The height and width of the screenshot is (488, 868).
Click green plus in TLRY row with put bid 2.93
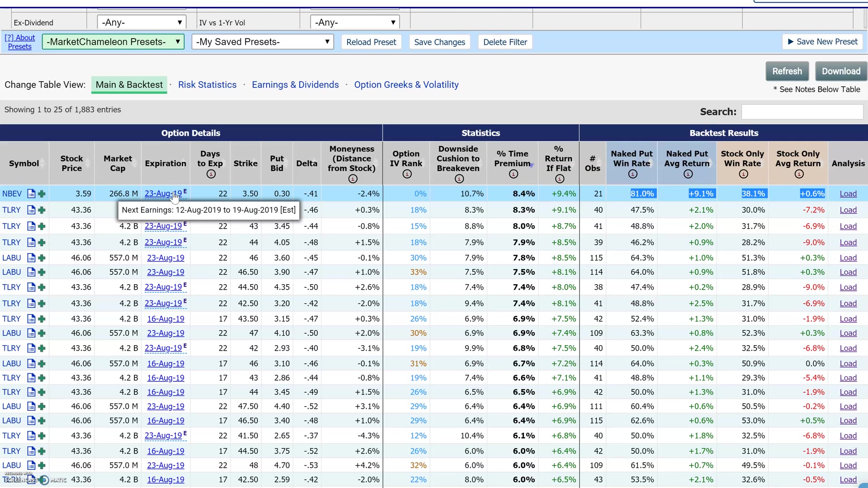pyautogui.click(x=42, y=348)
